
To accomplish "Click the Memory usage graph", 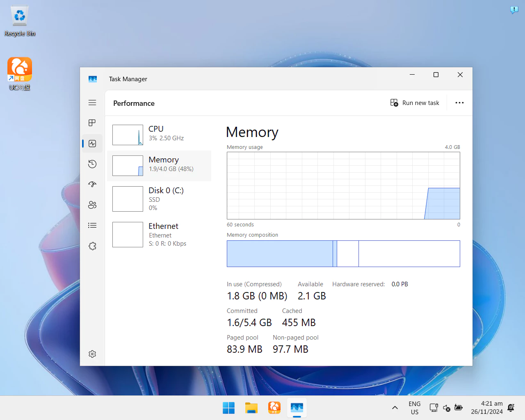I will [x=343, y=186].
